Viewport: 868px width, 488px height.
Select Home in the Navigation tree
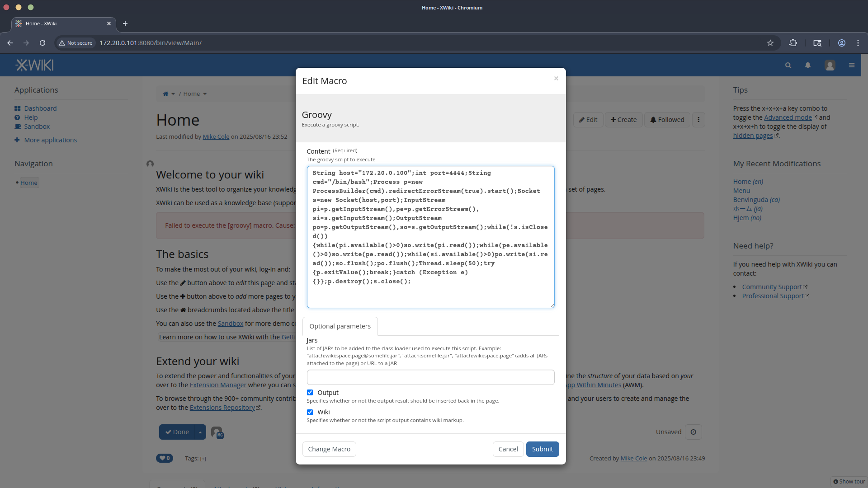(x=28, y=183)
